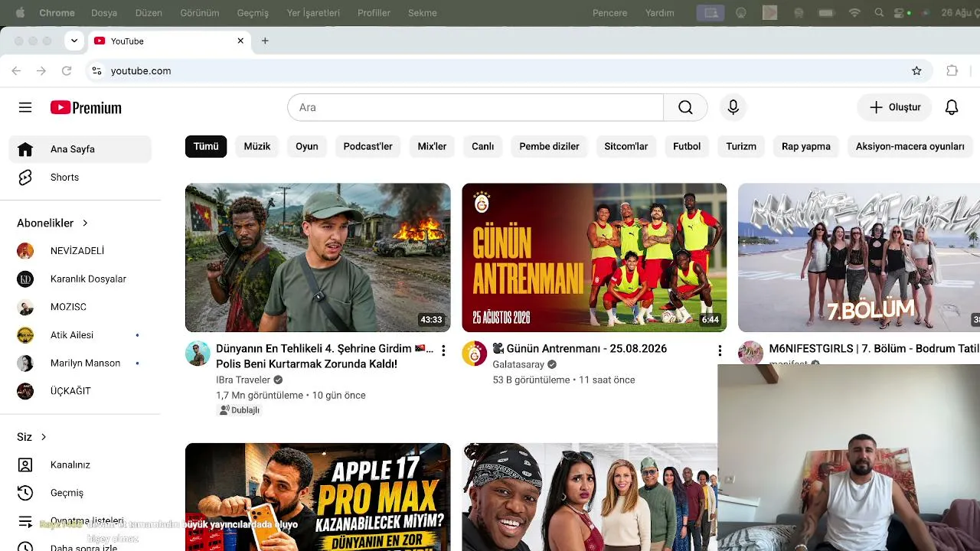Viewport: 980px width, 551px height.
Task: Open options menu for IBra Traveler video
Action: coord(443,351)
